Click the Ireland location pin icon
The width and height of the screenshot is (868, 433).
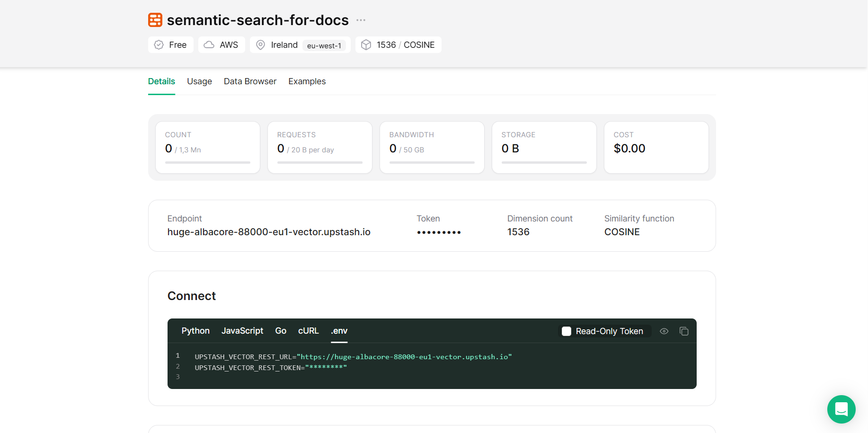(260, 45)
